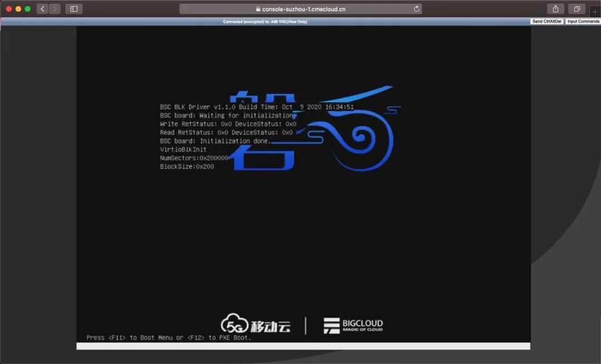The width and height of the screenshot is (601, 364).
Task: Click the BlockSize:0x200 line
Action: pyautogui.click(x=186, y=167)
